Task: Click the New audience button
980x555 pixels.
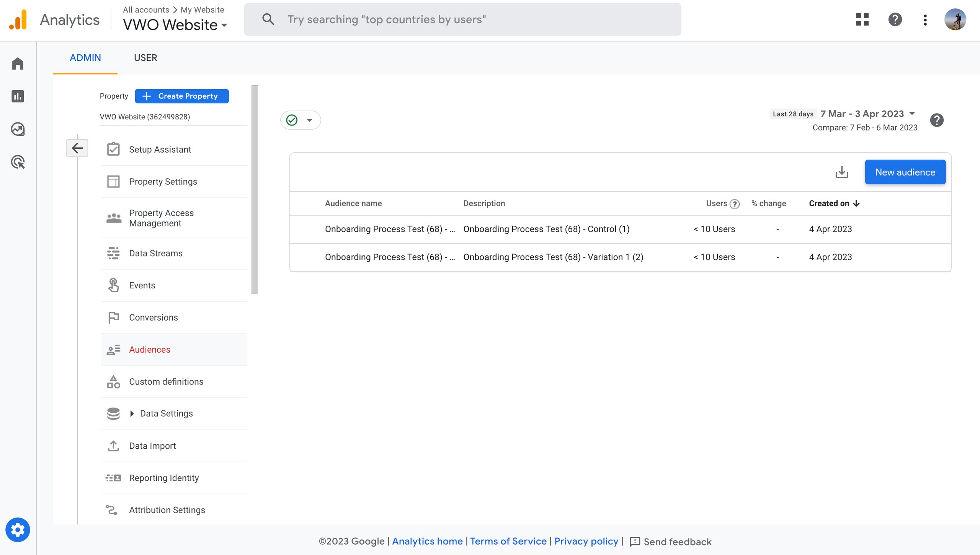Action: pyautogui.click(x=905, y=171)
